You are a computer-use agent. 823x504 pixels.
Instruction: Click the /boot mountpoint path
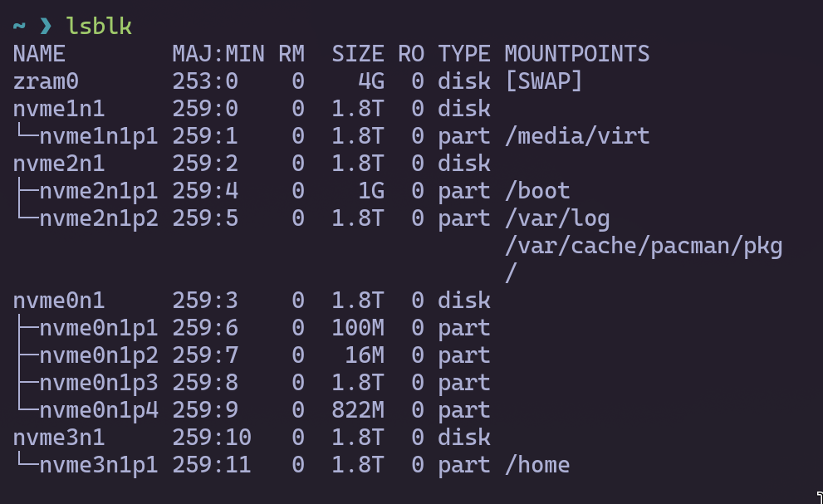tap(536, 191)
